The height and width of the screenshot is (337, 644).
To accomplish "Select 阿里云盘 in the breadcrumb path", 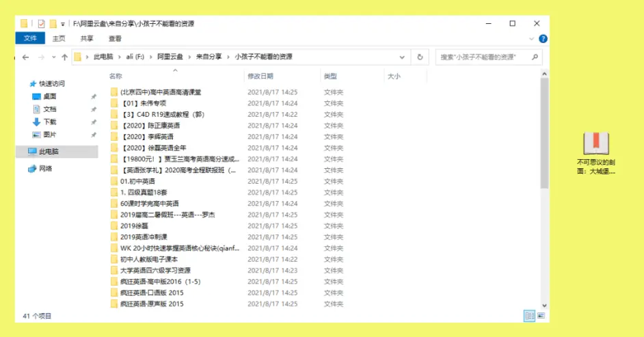I will tap(170, 57).
